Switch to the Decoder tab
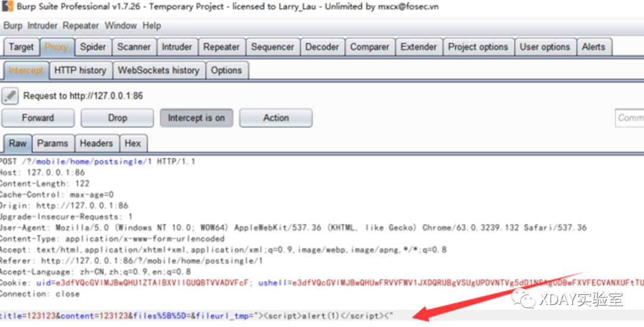The image size is (644, 327). point(323,47)
